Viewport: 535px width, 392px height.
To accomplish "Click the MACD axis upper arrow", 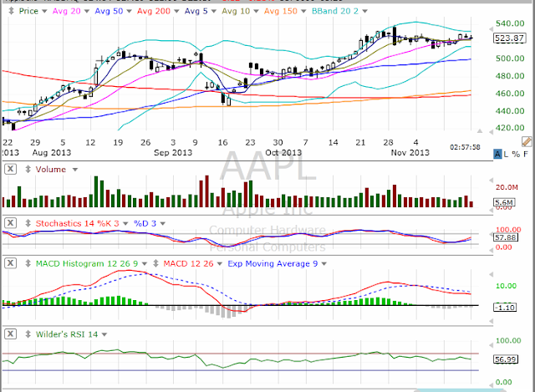I will pos(492,274).
